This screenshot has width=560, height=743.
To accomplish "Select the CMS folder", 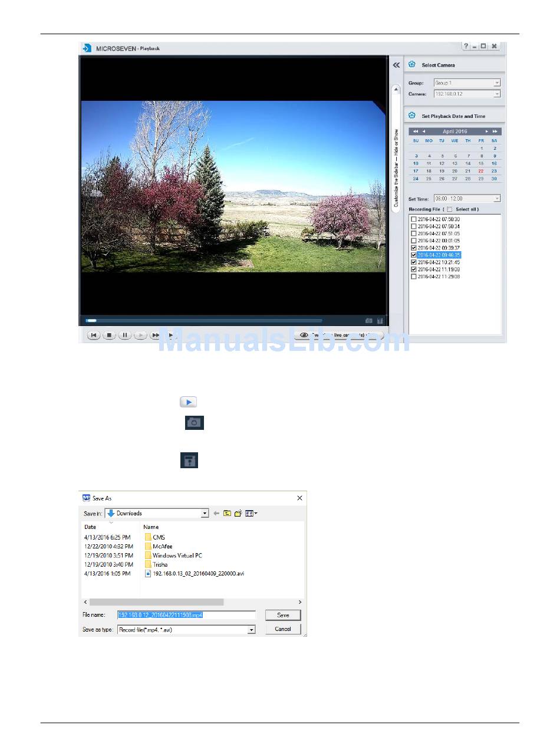I will tap(155, 537).
